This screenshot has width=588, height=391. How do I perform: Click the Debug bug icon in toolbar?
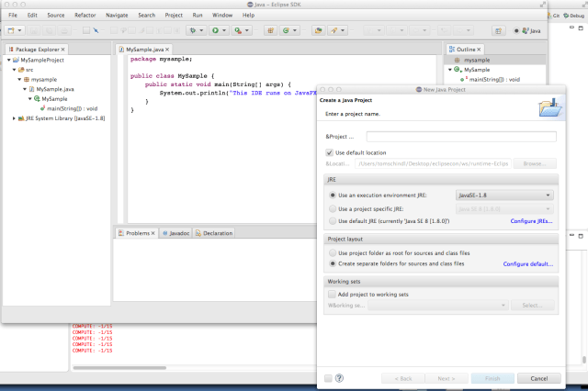click(194, 30)
